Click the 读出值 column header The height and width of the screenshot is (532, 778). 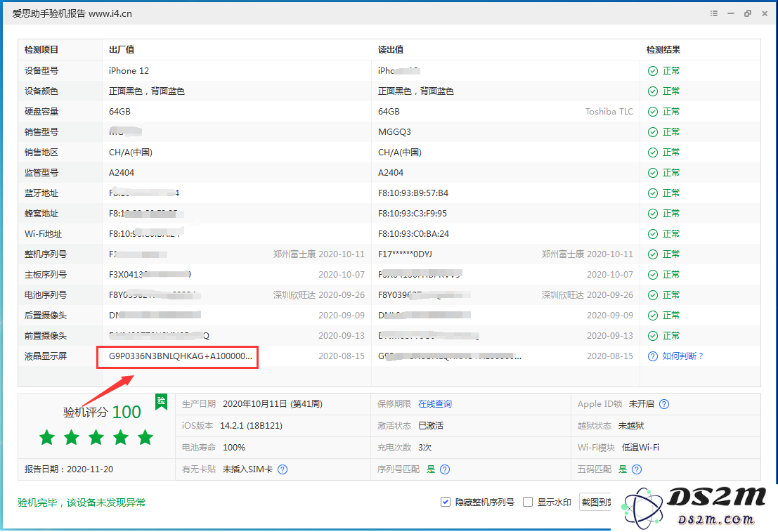click(391, 50)
